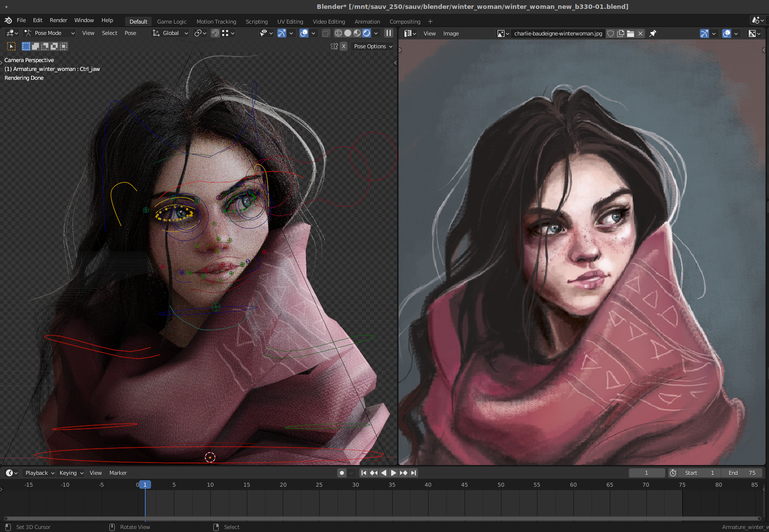The width and height of the screenshot is (769, 532).
Task: Open the timeline Marker menu
Action: coord(118,473)
